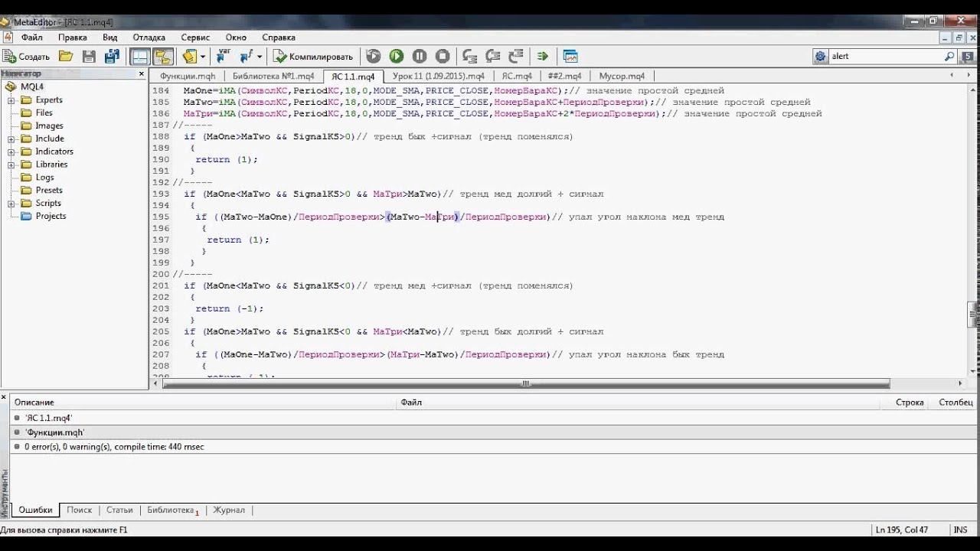Image resolution: width=980 pixels, height=551 pixels.
Task: Click the Step Into debug icon
Action: [470, 56]
